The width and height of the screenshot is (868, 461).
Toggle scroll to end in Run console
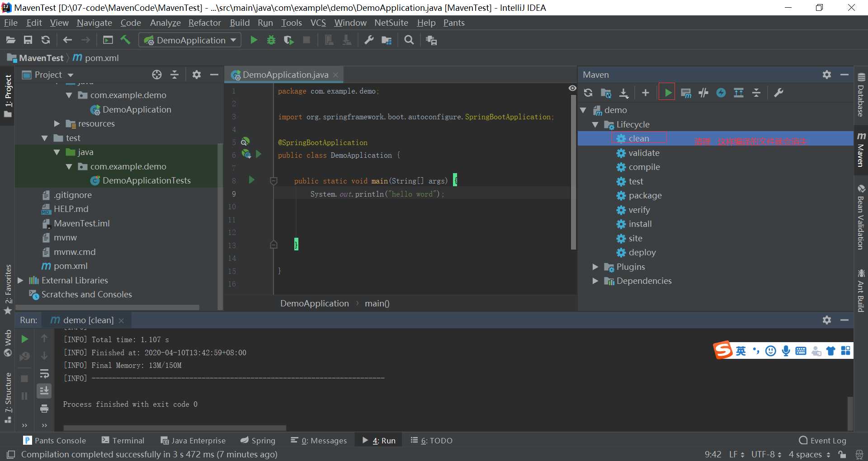(44, 390)
